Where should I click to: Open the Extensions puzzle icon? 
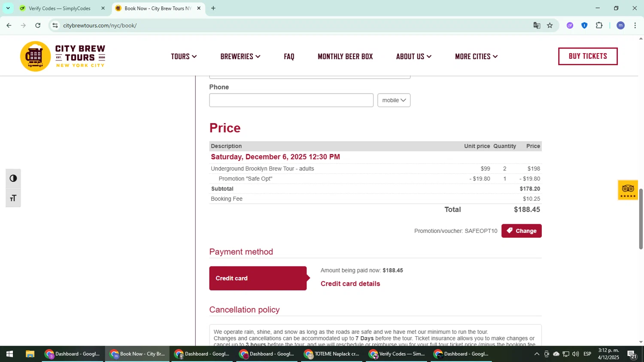[x=599, y=25]
